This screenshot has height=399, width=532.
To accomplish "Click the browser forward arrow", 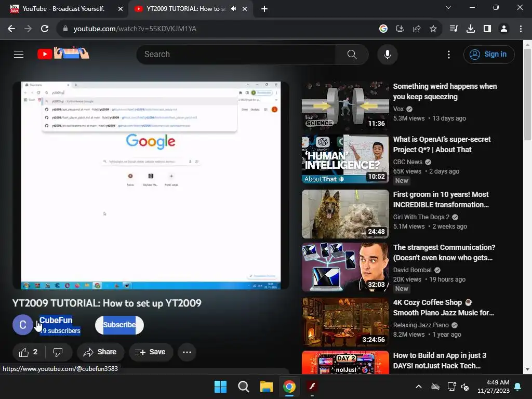I will [x=28, y=29].
